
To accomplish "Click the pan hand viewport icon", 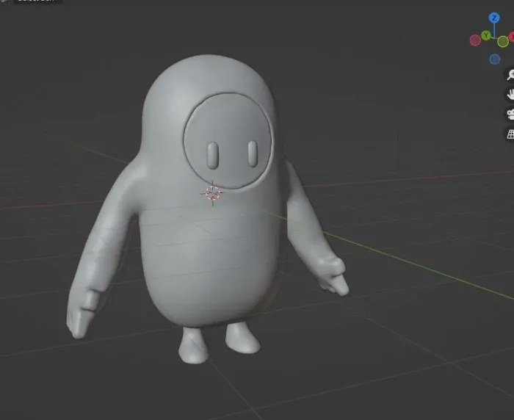I will point(510,95).
